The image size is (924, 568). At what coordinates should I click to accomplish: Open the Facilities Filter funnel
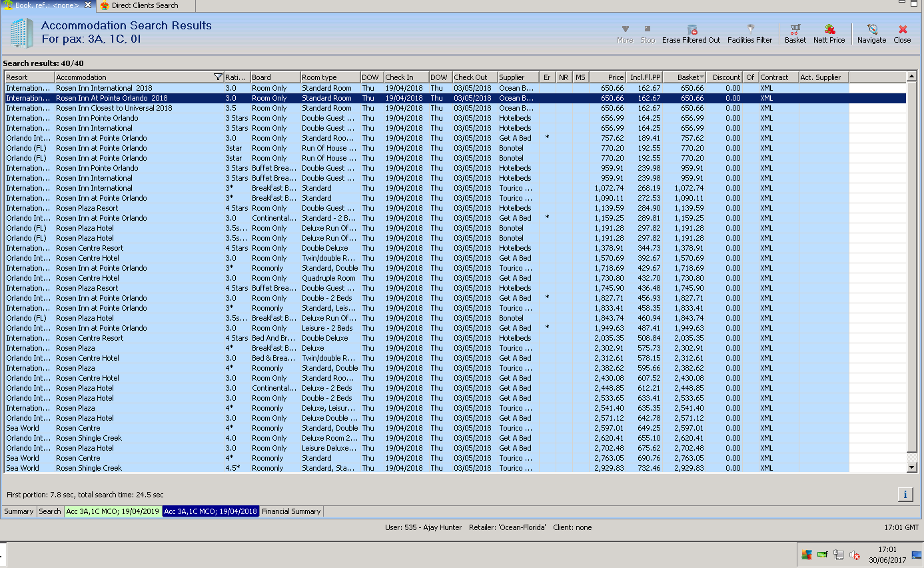tap(750, 30)
